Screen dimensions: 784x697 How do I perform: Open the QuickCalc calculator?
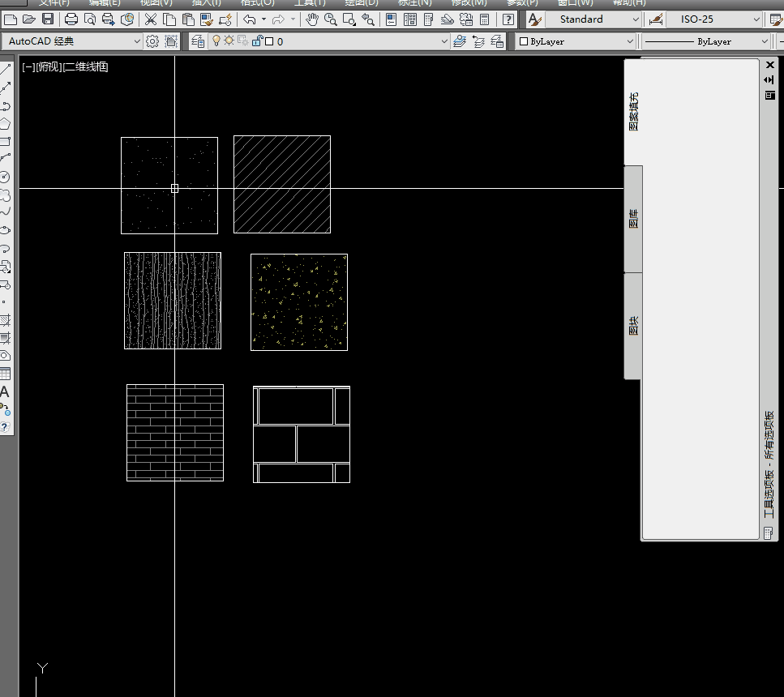[x=484, y=19]
